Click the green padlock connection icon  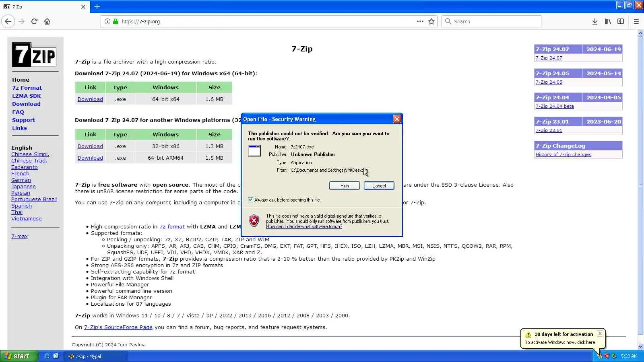point(116,21)
